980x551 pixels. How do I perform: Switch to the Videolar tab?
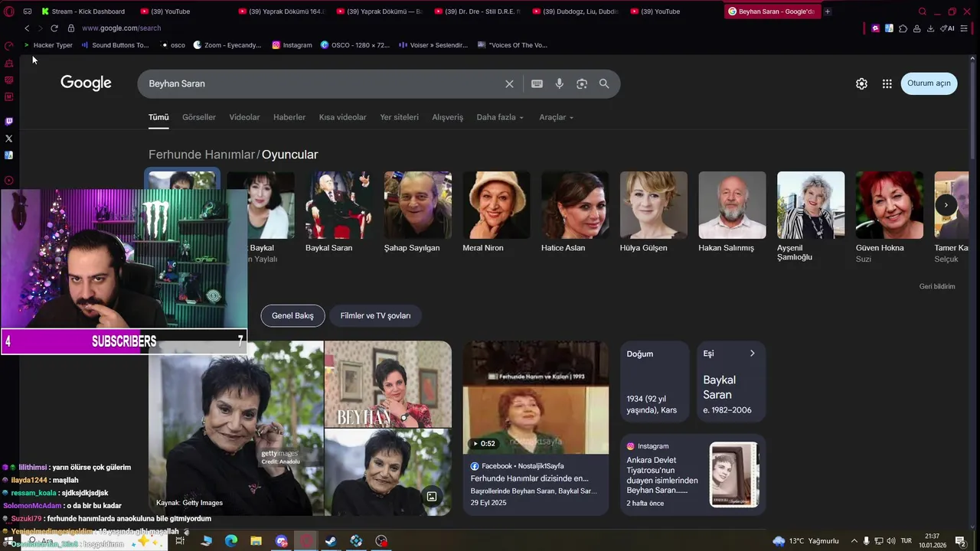click(244, 117)
